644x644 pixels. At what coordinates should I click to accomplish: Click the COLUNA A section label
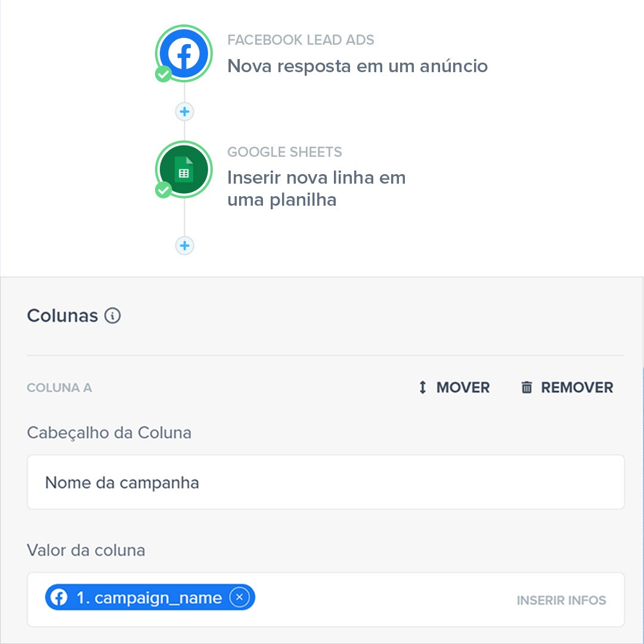pyautogui.click(x=60, y=388)
